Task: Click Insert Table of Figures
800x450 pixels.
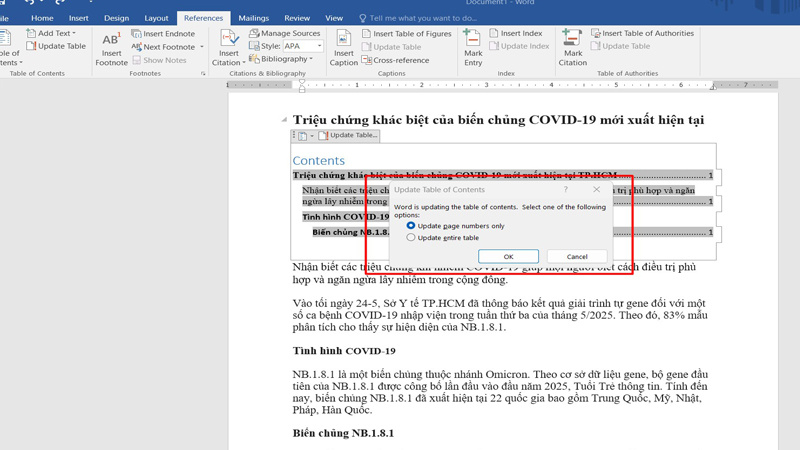Action: [x=407, y=34]
